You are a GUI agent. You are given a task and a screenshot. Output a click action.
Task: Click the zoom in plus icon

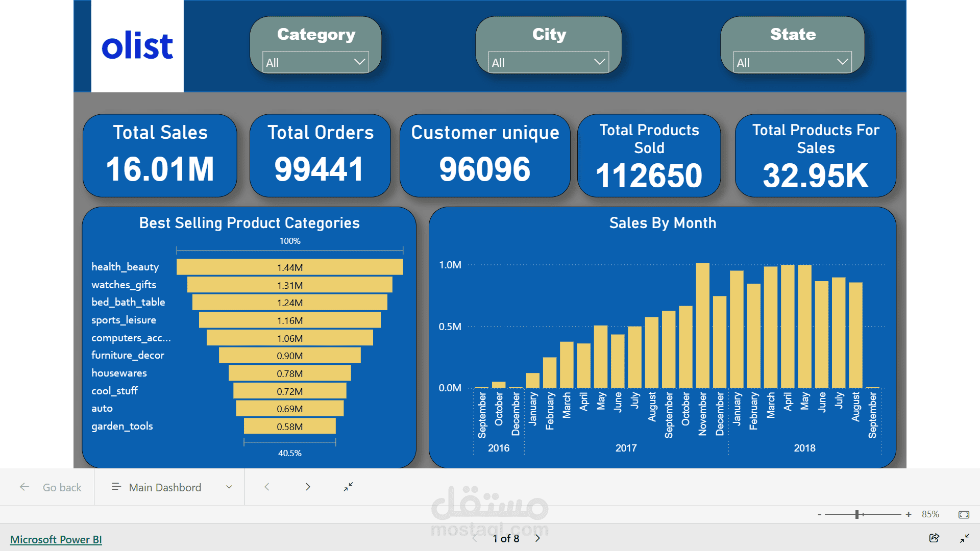tap(909, 514)
